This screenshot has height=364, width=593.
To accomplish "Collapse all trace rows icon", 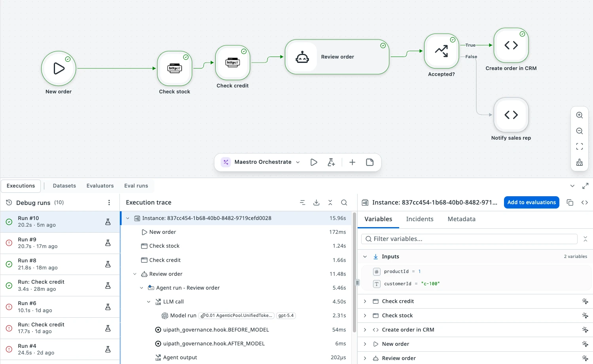I will 330,203.
